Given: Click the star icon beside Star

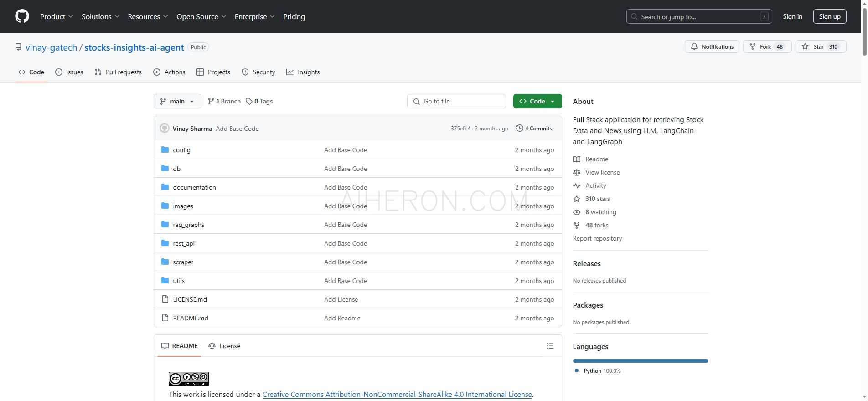Looking at the screenshot, I should 805,46.
